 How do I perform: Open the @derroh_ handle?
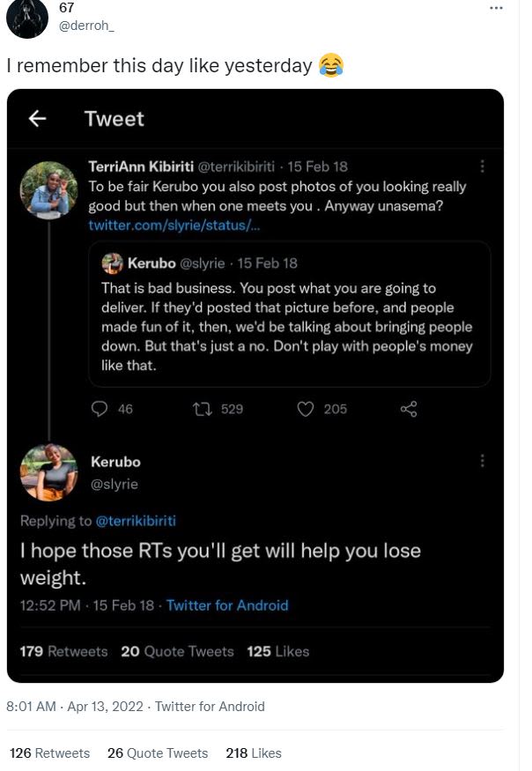click(x=85, y=26)
